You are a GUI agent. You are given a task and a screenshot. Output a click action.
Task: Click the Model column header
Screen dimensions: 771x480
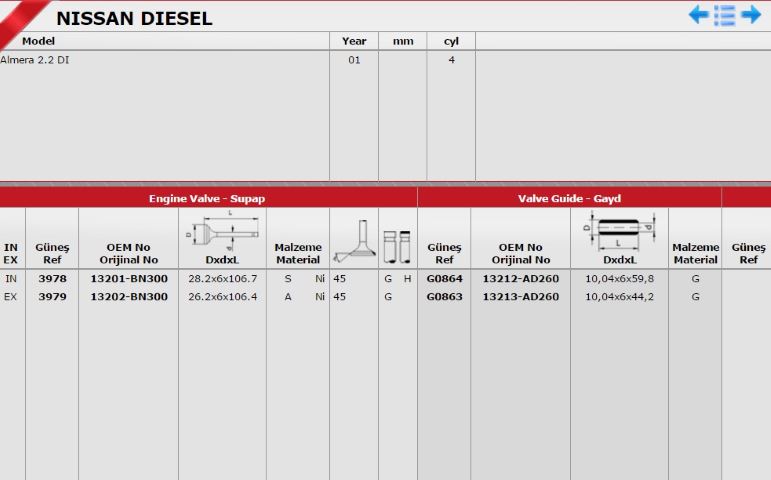click(38, 41)
